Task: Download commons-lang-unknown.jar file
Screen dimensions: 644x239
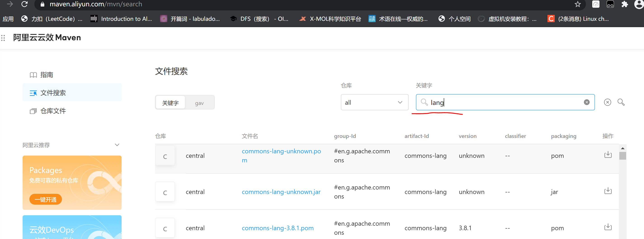Action: (608, 191)
